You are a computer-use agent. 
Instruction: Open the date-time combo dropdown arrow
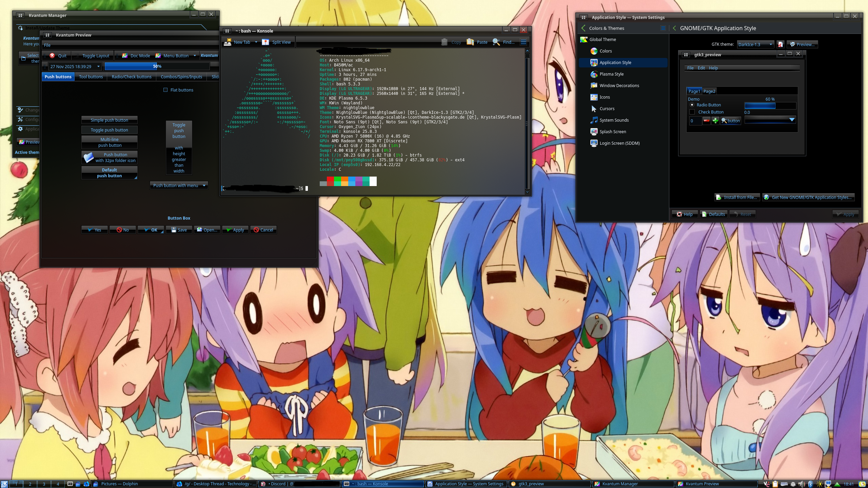[98, 66]
